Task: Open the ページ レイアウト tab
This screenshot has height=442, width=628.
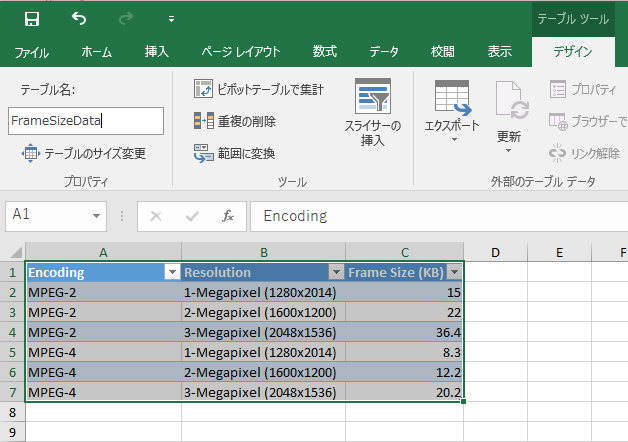Action: [x=240, y=52]
